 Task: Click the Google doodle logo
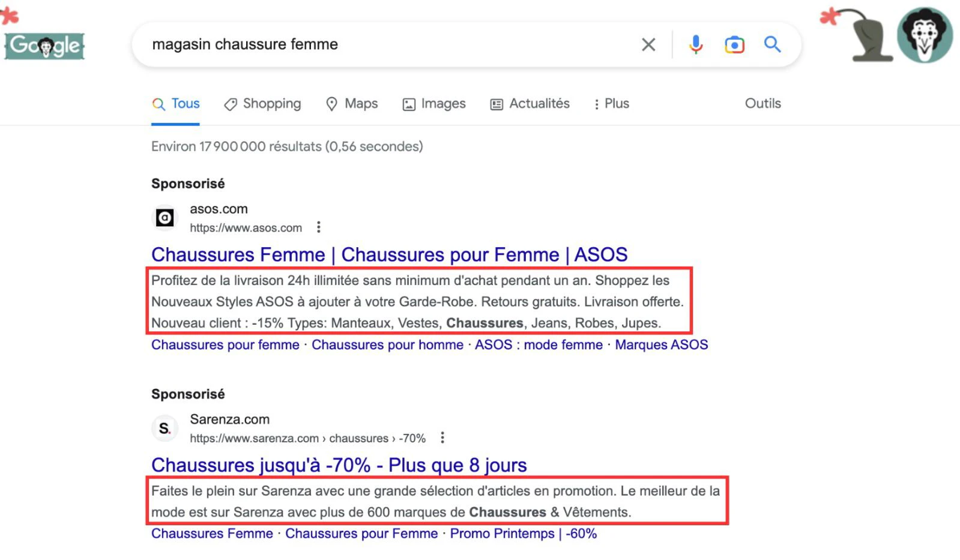(x=44, y=46)
